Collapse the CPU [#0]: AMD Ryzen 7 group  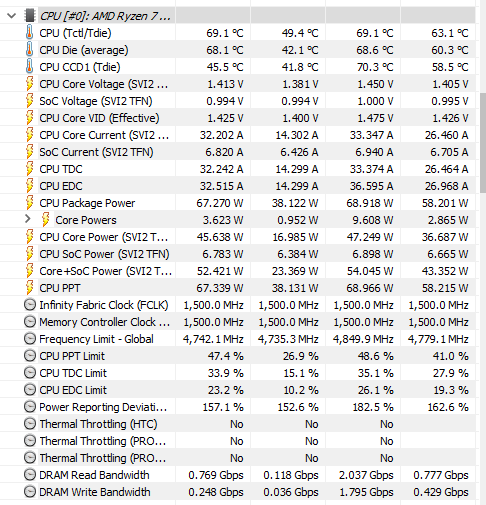coord(12,16)
